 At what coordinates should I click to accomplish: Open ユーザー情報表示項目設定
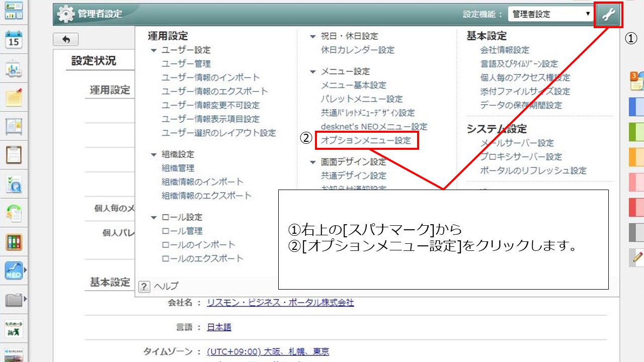[x=211, y=119]
